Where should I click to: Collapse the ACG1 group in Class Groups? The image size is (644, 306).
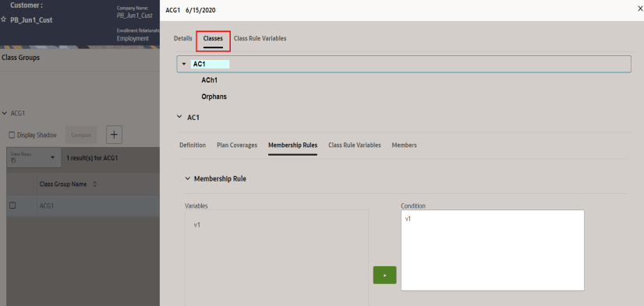tap(5, 113)
